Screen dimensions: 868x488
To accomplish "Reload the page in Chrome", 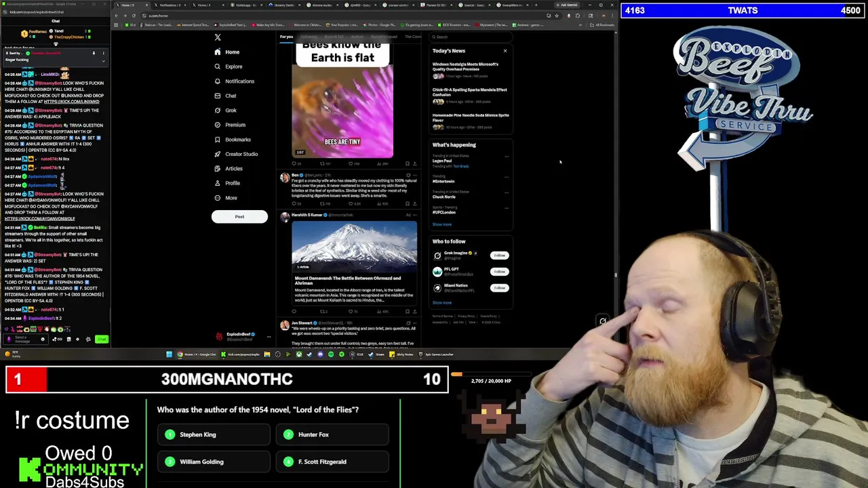I will (133, 16).
